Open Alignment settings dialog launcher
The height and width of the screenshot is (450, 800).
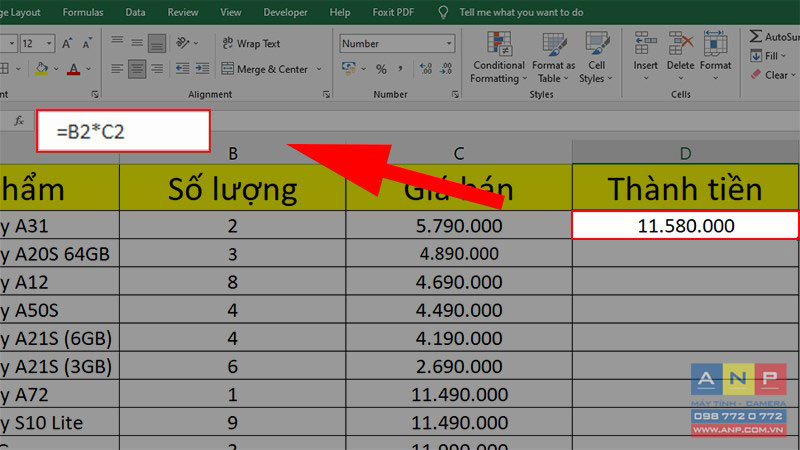click(x=326, y=94)
